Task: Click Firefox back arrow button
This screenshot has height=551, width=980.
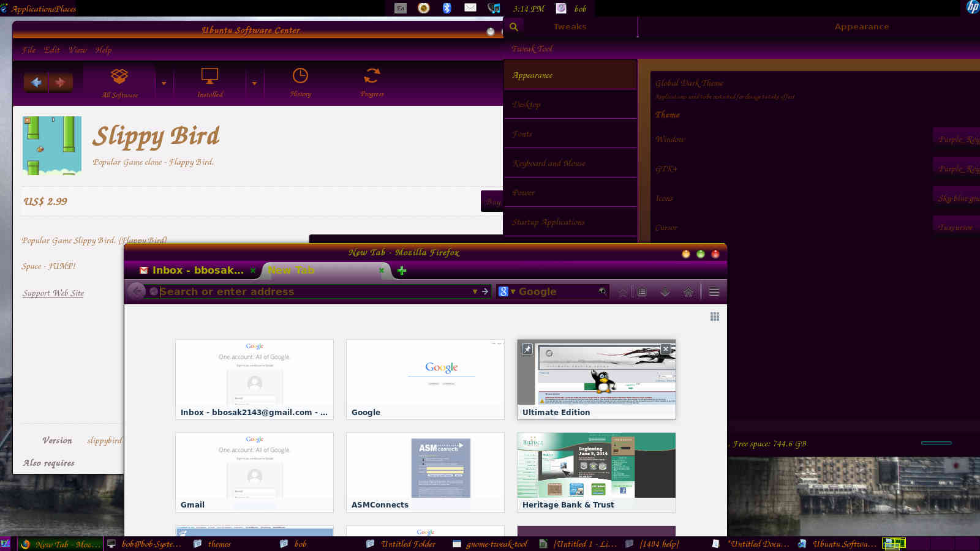Action: click(x=137, y=291)
